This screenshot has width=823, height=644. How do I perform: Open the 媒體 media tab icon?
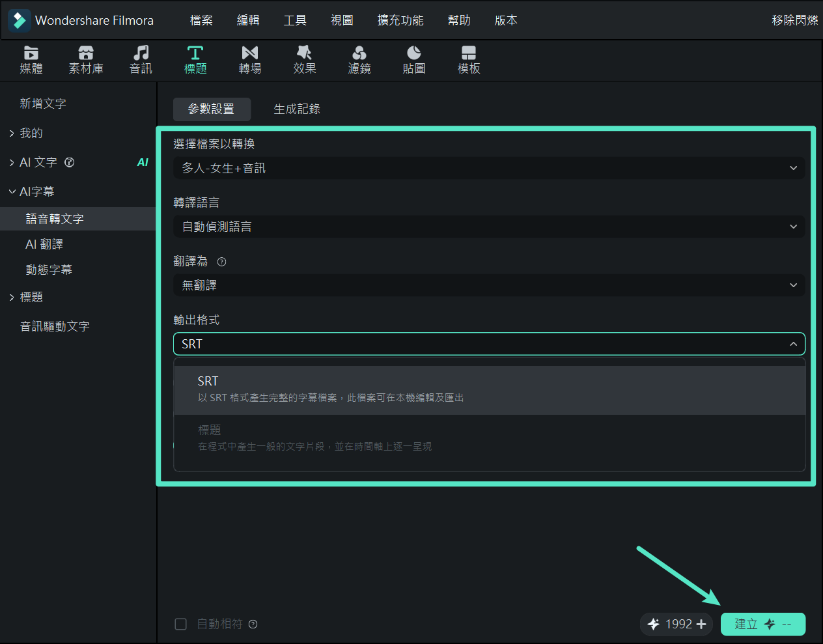coord(31,53)
